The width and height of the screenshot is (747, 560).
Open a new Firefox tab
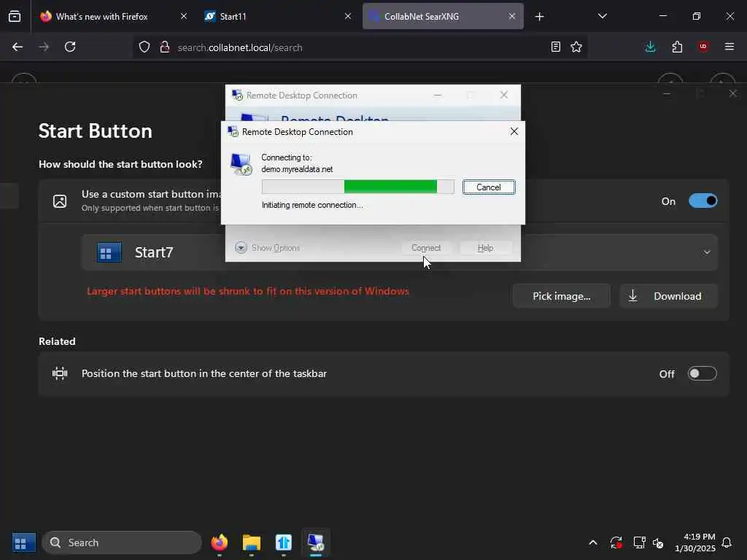[539, 17]
